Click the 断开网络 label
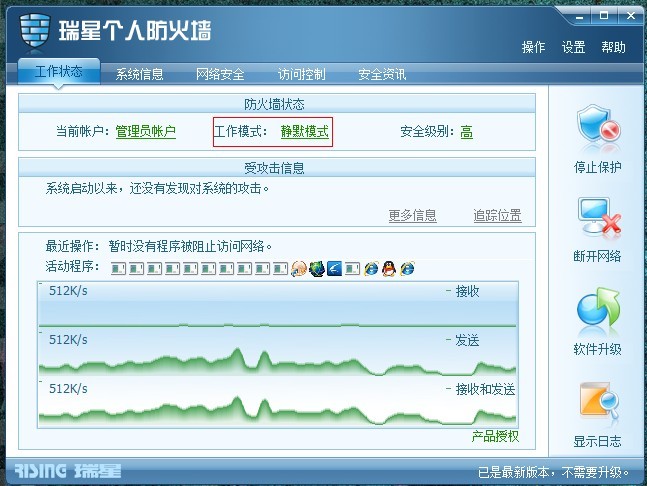 597,256
